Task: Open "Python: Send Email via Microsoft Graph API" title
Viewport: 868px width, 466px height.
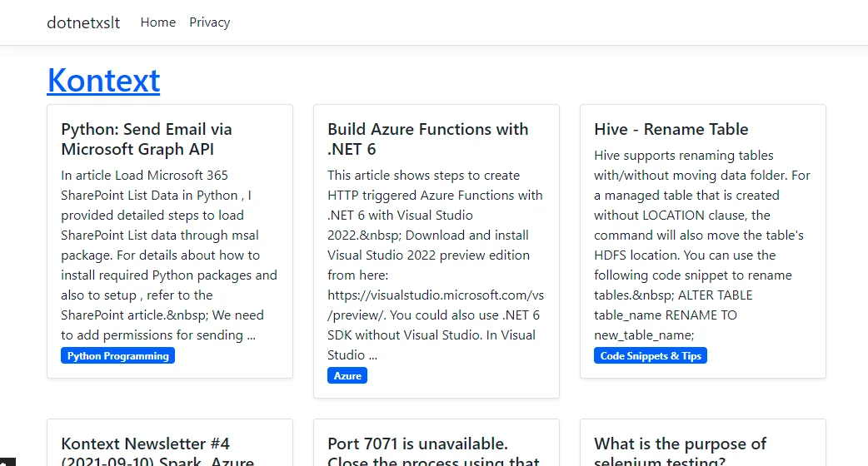Action: pos(147,139)
